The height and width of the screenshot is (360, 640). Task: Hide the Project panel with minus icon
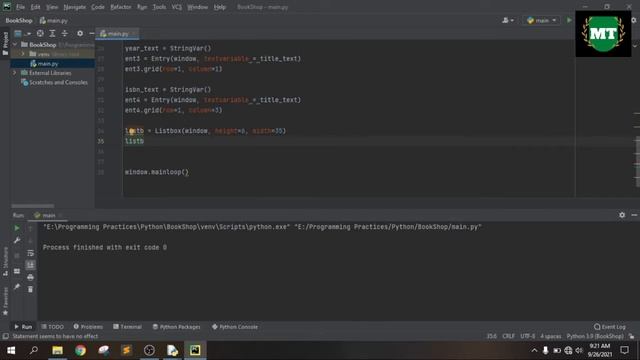coord(91,33)
